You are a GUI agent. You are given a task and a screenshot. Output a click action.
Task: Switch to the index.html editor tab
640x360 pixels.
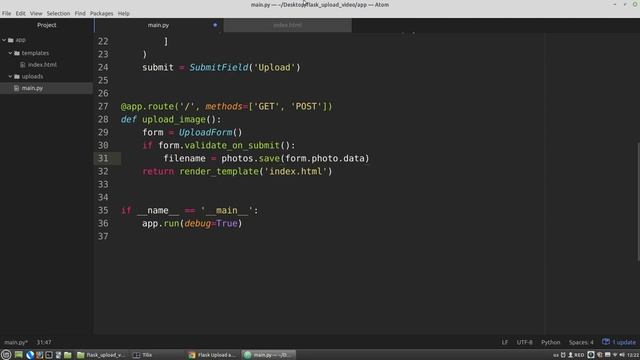click(287, 25)
